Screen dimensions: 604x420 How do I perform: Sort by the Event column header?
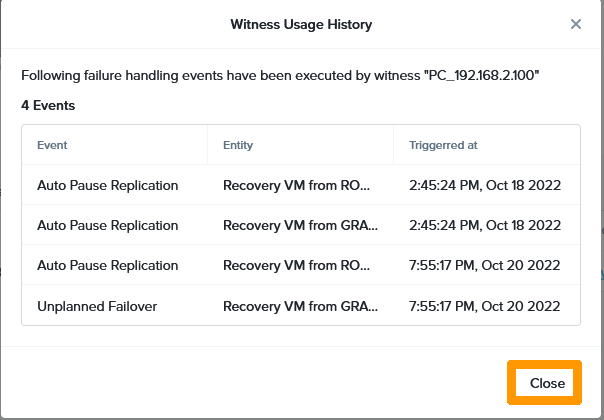click(x=52, y=145)
